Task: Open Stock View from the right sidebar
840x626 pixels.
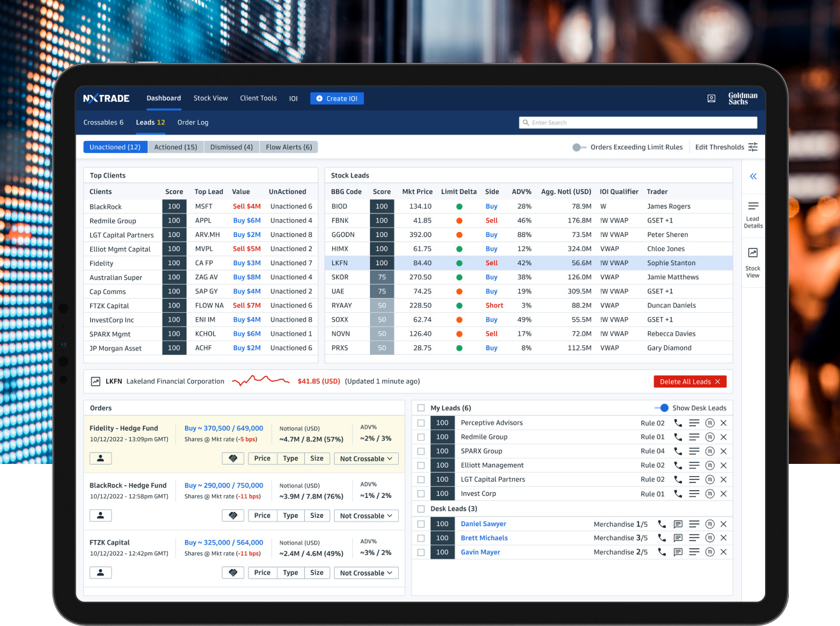Action: pos(753,263)
